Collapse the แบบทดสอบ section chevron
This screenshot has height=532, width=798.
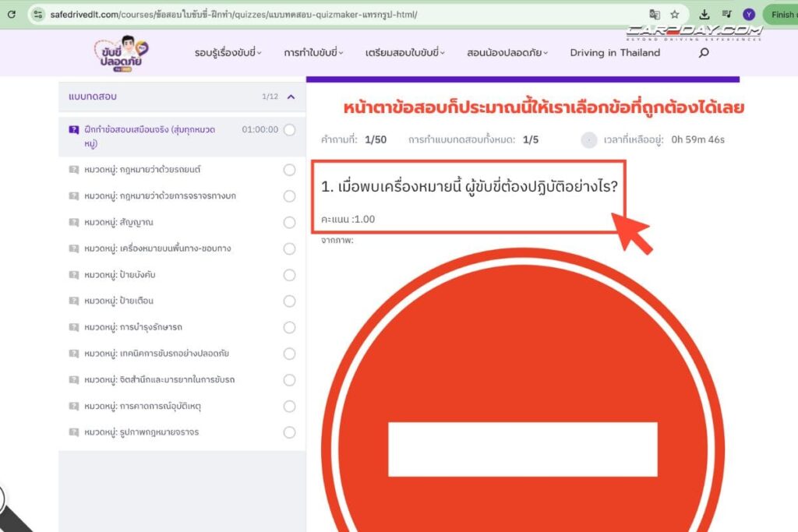point(289,97)
